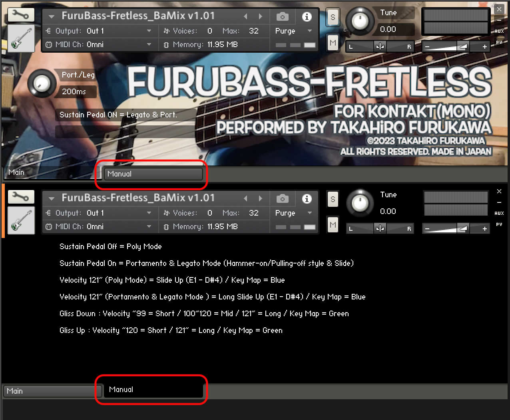This screenshot has height=420, width=510.
Task: Click the volume slider in lower instrument
Action: 456,228
